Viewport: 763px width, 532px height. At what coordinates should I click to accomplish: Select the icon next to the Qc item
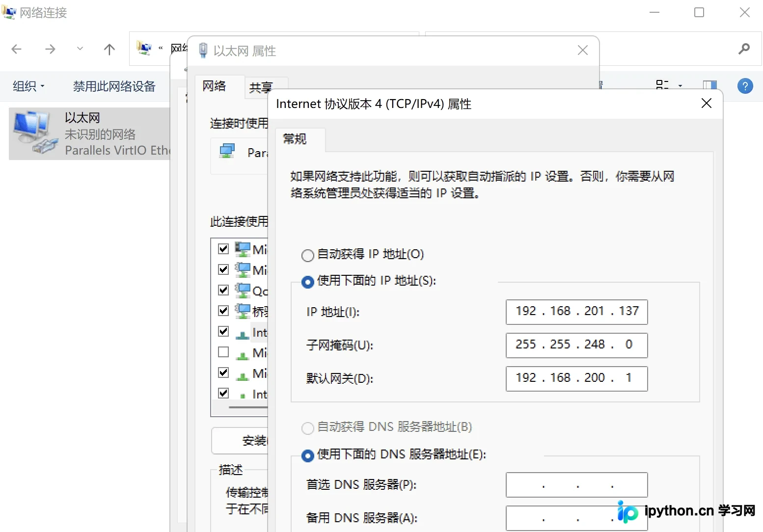coord(243,291)
